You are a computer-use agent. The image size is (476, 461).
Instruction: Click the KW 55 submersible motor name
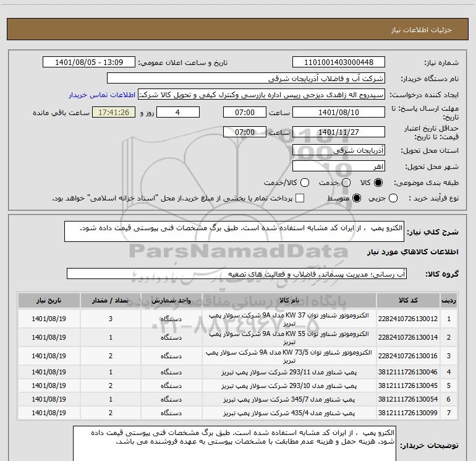click(x=289, y=338)
